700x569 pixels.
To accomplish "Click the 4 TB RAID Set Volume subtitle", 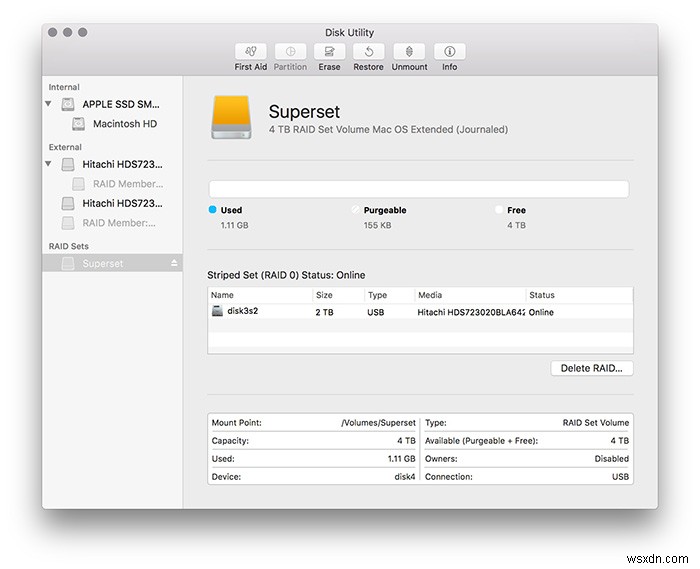I will [x=388, y=129].
